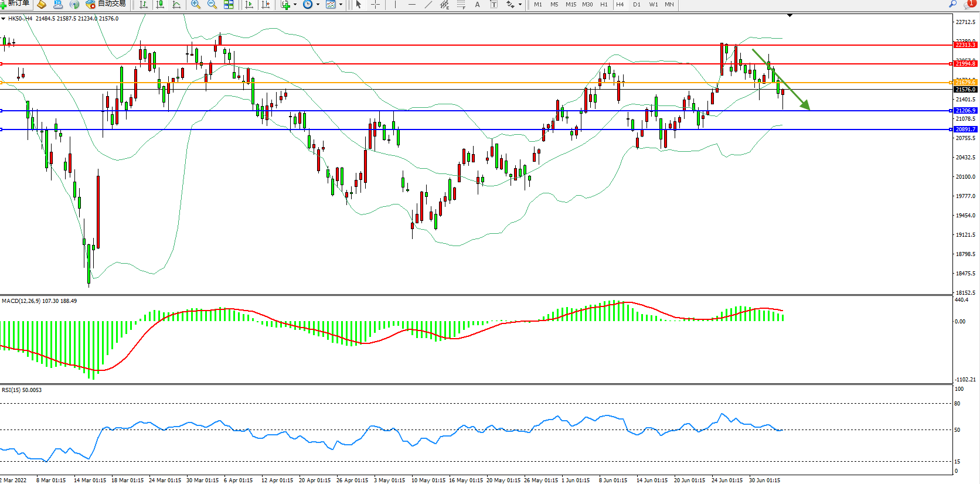
Task: Open the tile windows grid icon
Action: [x=229, y=4]
